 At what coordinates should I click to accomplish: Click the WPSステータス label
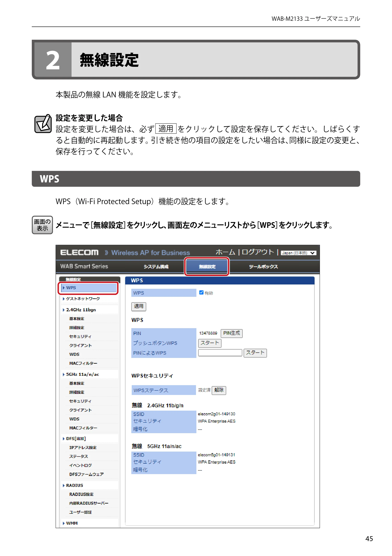coord(163,390)
